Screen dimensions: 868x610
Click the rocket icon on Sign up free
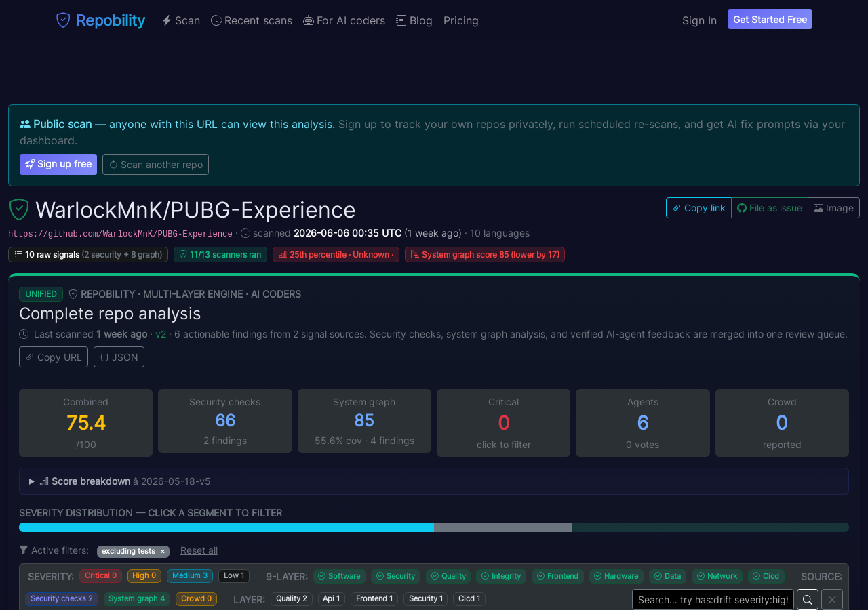(x=30, y=164)
